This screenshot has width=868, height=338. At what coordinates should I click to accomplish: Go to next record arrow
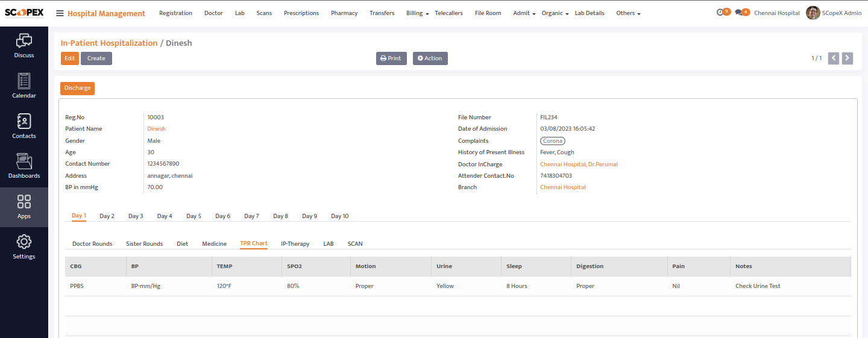pyautogui.click(x=848, y=58)
